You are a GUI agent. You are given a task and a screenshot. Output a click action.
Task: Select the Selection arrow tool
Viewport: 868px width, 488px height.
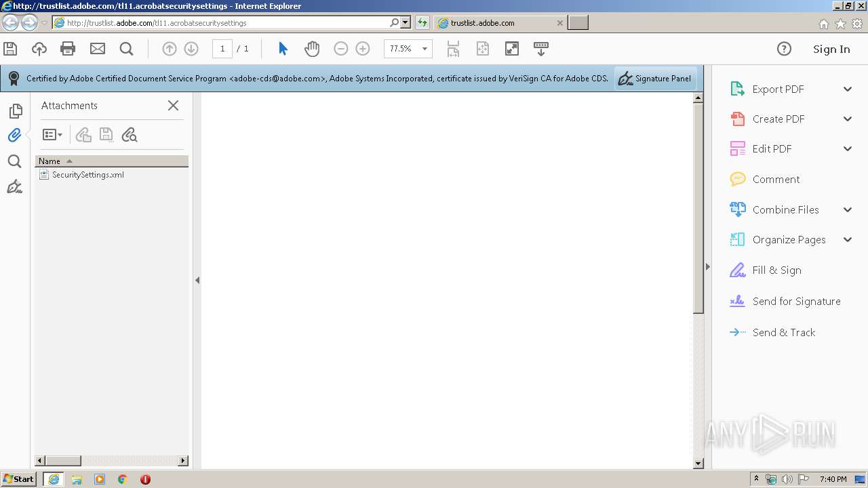283,49
